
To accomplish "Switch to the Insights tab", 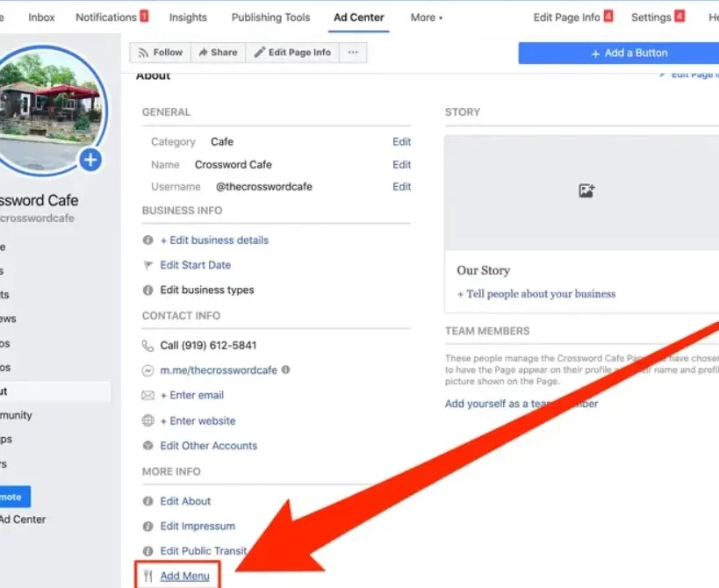I will 188,18.
